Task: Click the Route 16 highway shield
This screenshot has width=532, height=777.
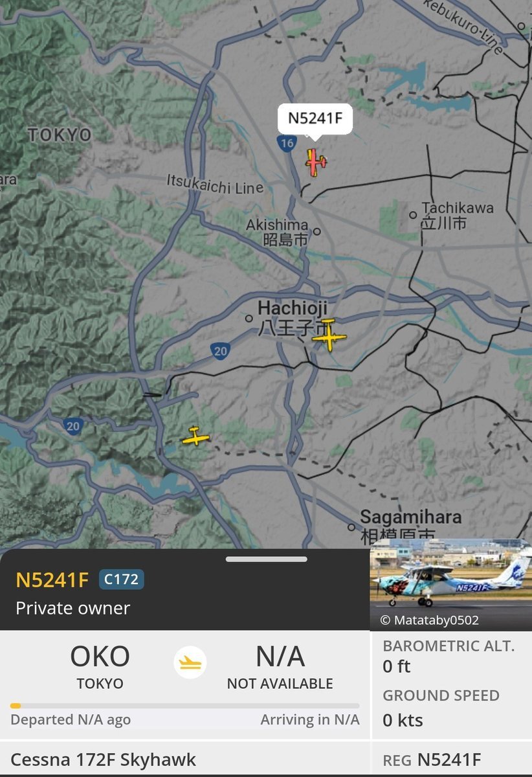Action: tap(287, 144)
